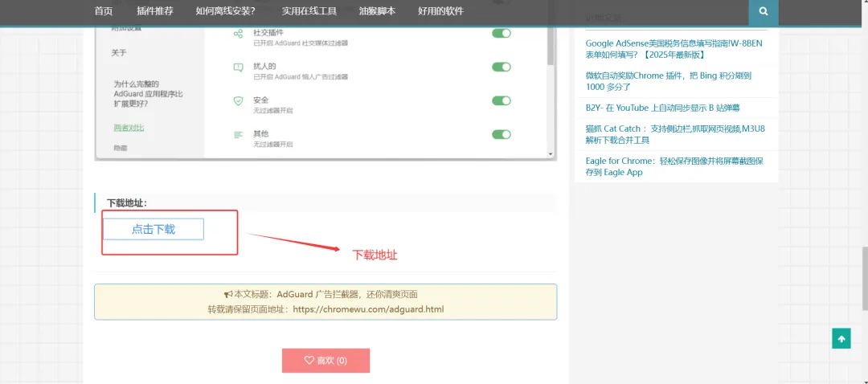Image resolution: width=868 pixels, height=384 pixels.
Task: Toggle the 社交插件 switch
Action: [x=501, y=33]
